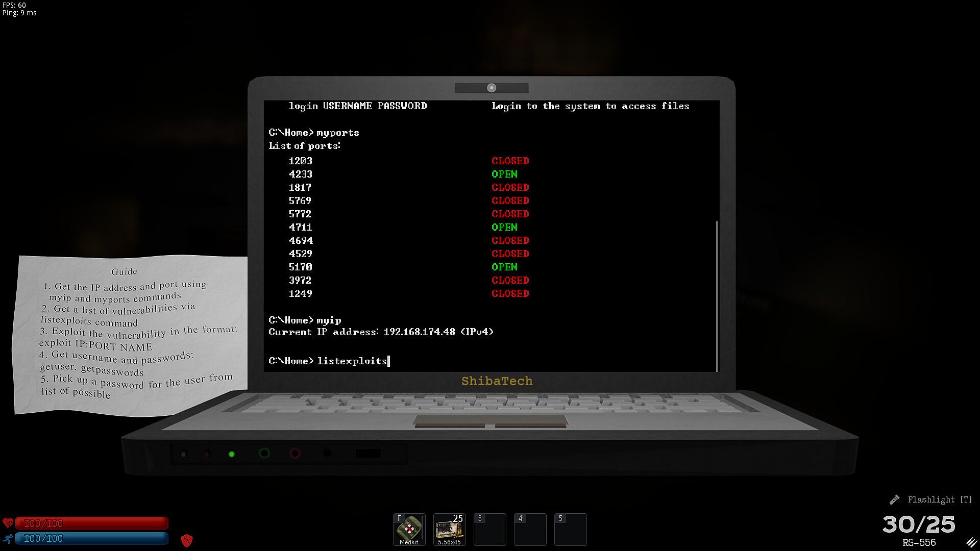The height and width of the screenshot is (551, 980).
Task: Click the laptop webcam lens
Action: [492, 88]
